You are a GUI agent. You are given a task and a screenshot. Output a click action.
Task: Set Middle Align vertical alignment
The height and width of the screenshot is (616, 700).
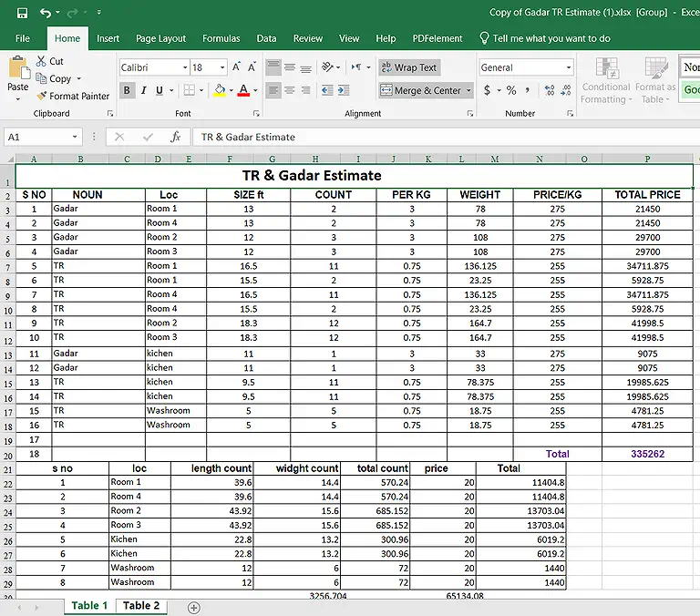[290, 67]
